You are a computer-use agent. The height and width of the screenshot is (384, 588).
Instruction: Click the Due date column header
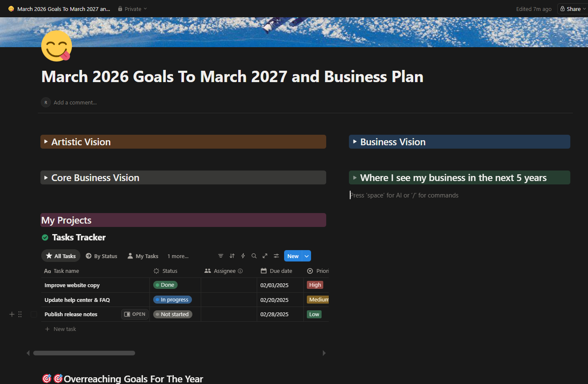(x=277, y=271)
